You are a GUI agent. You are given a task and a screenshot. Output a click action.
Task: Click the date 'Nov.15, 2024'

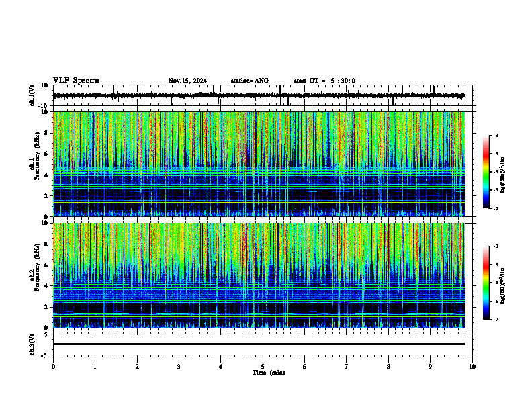[x=187, y=81]
